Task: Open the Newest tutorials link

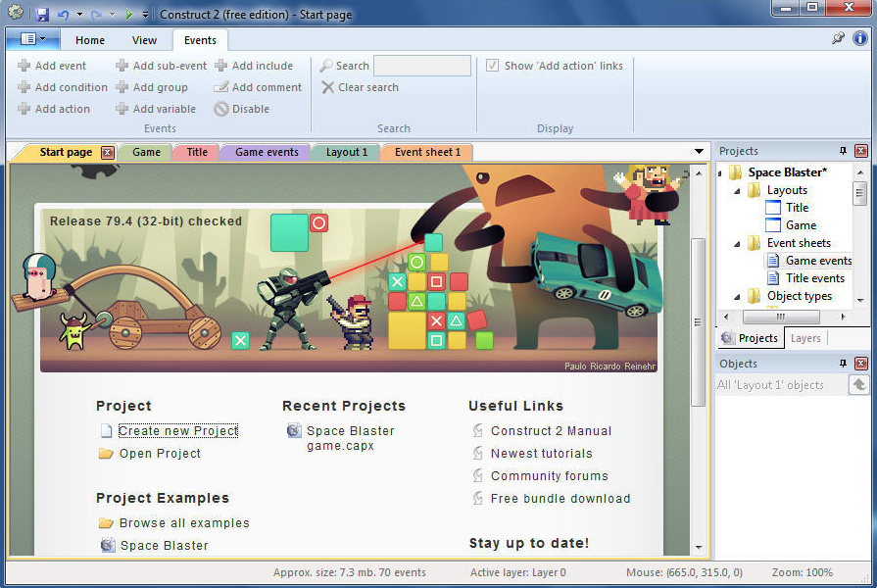Action: [x=542, y=453]
